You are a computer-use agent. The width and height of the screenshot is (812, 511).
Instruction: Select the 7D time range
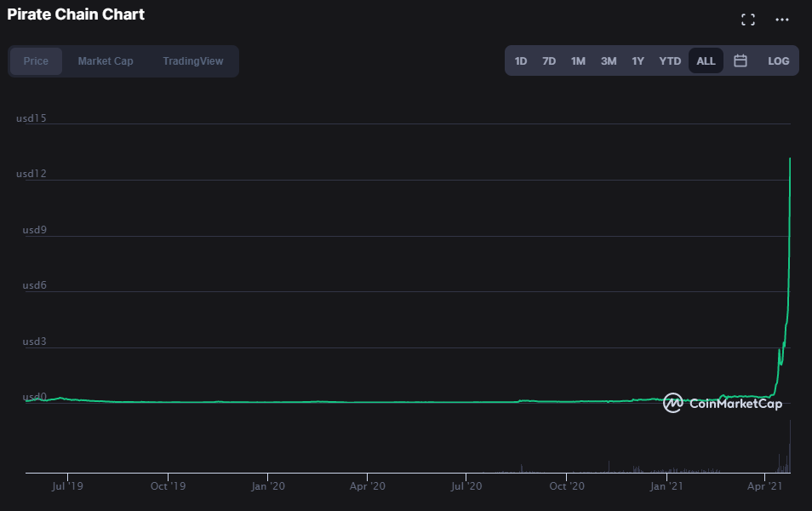549,61
